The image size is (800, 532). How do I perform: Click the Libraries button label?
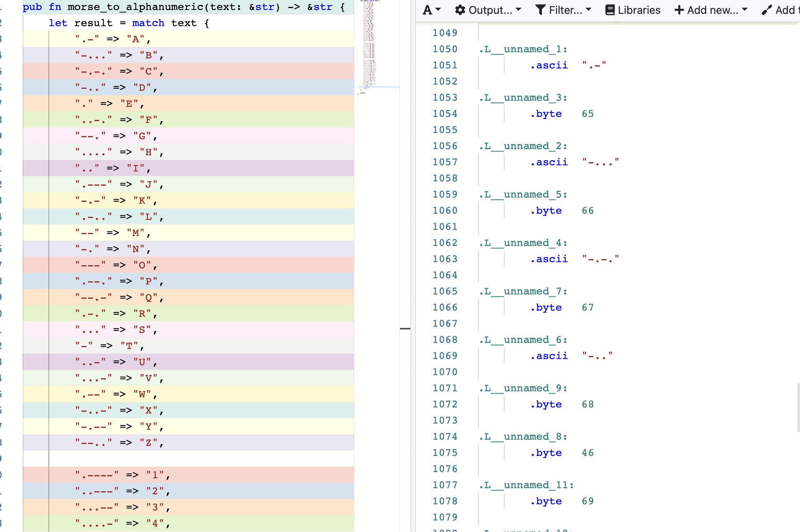coord(639,10)
